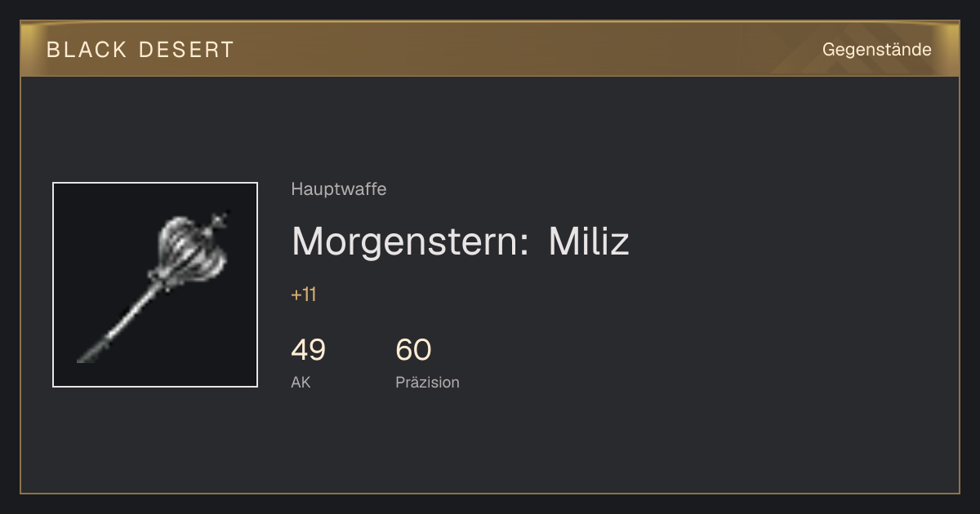Click the +11 enhancement level text
The image size is (980, 514).
coord(304,295)
